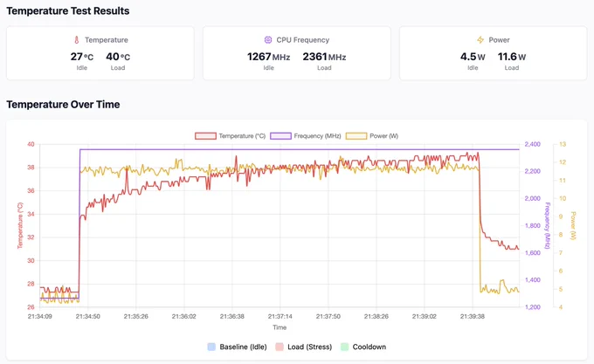594x364 pixels.
Task: Click the 'Power' card title
Action: tap(499, 40)
